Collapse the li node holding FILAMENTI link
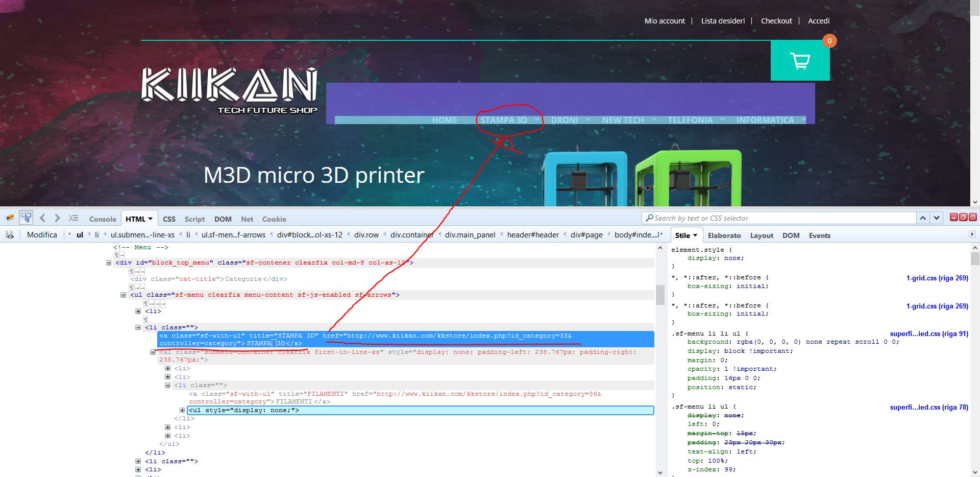Viewport: 980px width, 477px height. [x=167, y=386]
